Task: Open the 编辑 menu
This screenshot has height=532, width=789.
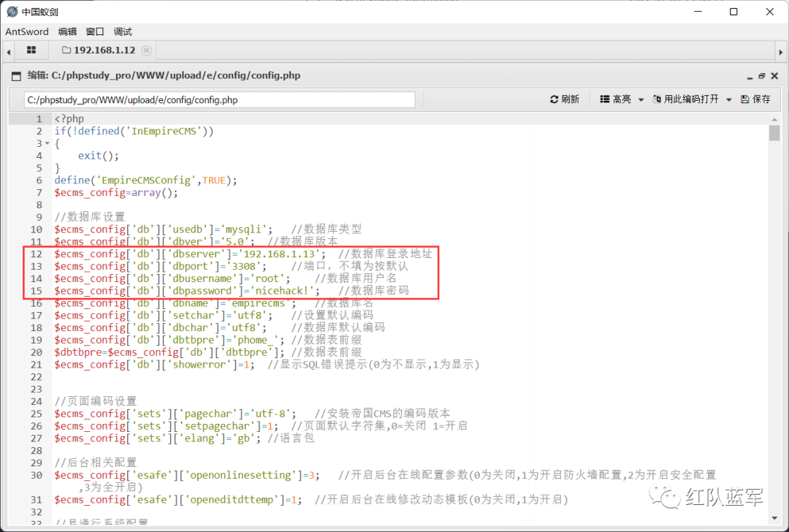Action: 67,31
